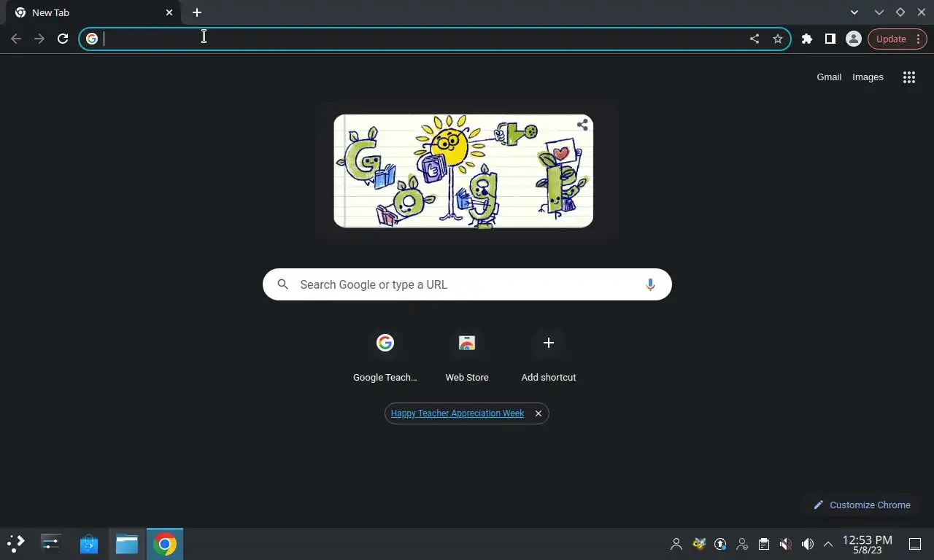Share the Google Doodle
This screenshot has height=560, width=934.
pyautogui.click(x=582, y=125)
